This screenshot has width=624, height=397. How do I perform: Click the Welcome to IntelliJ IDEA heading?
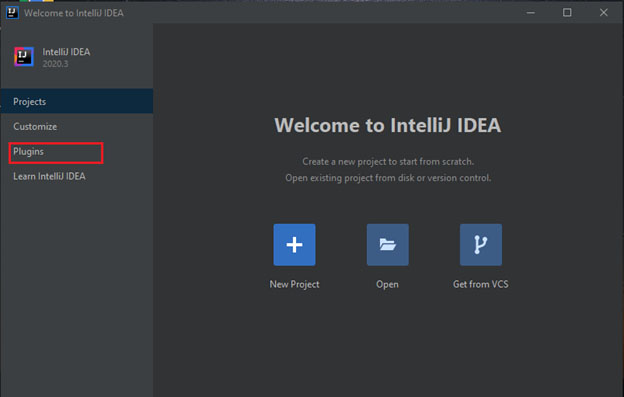[x=388, y=125]
